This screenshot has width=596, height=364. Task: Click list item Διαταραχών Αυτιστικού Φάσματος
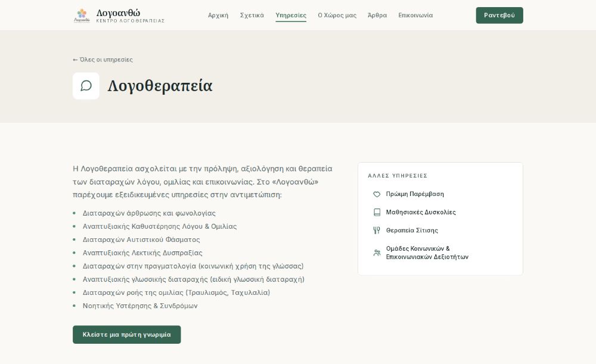click(141, 239)
